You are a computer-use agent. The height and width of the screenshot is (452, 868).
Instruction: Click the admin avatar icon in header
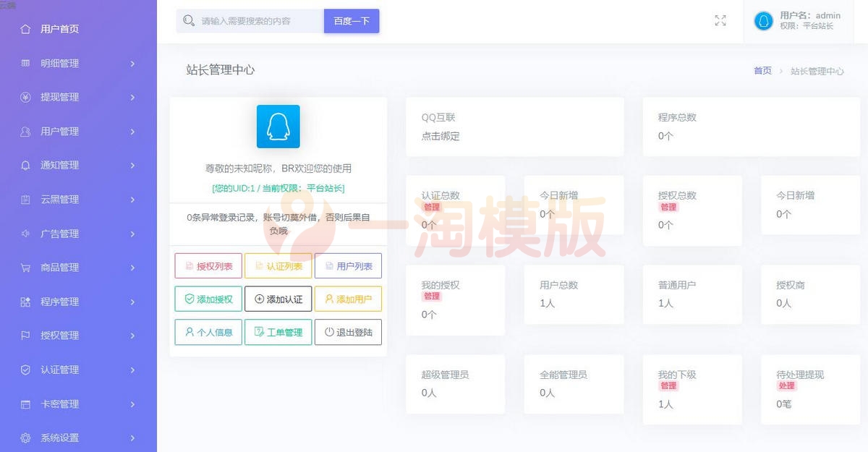click(x=764, y=21)
